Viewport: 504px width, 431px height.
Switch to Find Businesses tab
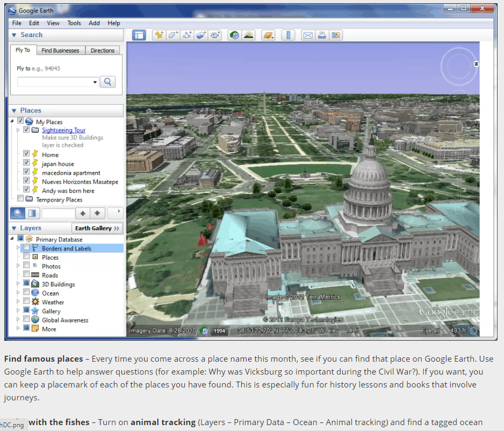(x=60, y=51)
